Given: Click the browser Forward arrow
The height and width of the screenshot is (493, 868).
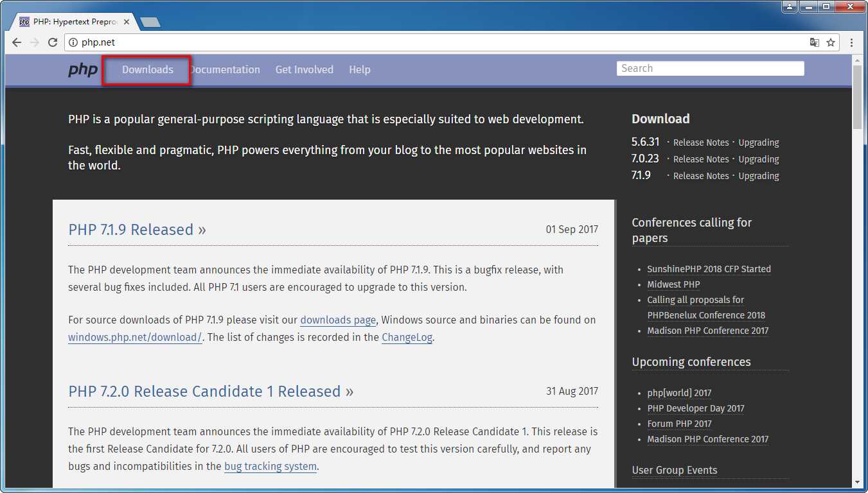Looking at the screenshot, I should coord(35,42).
